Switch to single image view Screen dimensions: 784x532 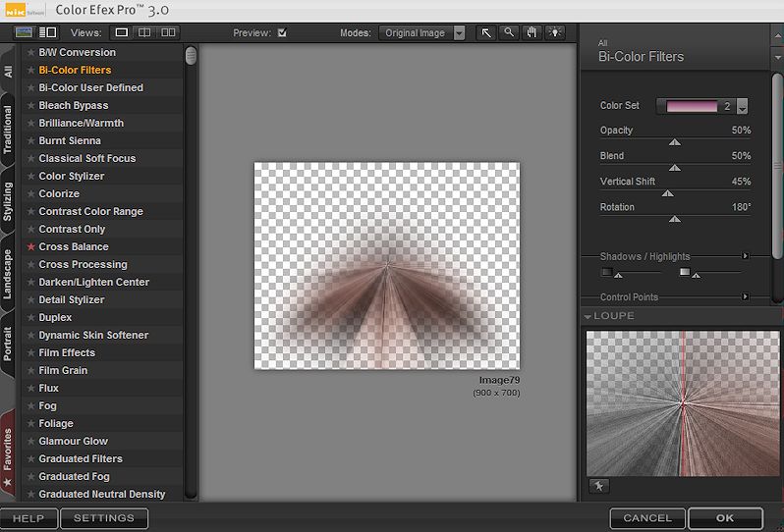point(122,32)
